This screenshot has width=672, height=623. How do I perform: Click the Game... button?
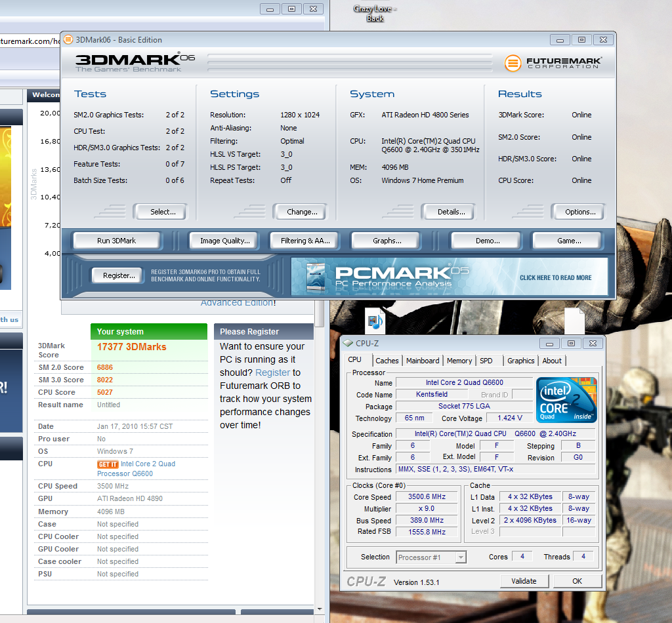[x=569, y=241]
